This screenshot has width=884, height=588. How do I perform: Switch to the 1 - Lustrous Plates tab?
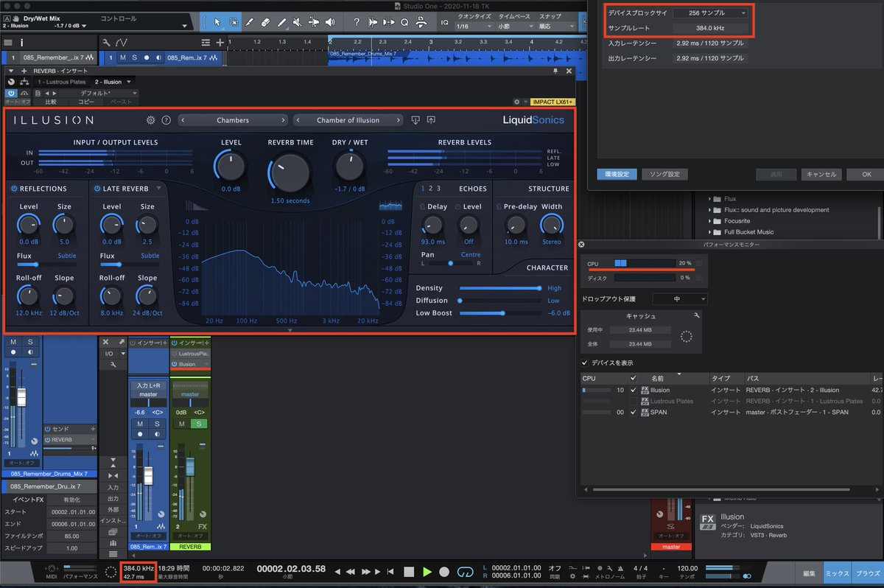62,82
